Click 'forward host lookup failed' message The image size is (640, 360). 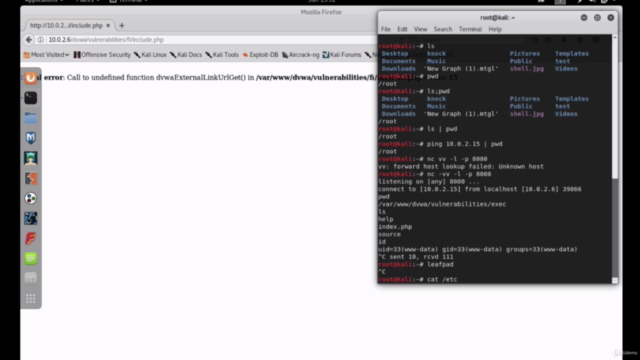pyautogui.click(x=461, y=167)
